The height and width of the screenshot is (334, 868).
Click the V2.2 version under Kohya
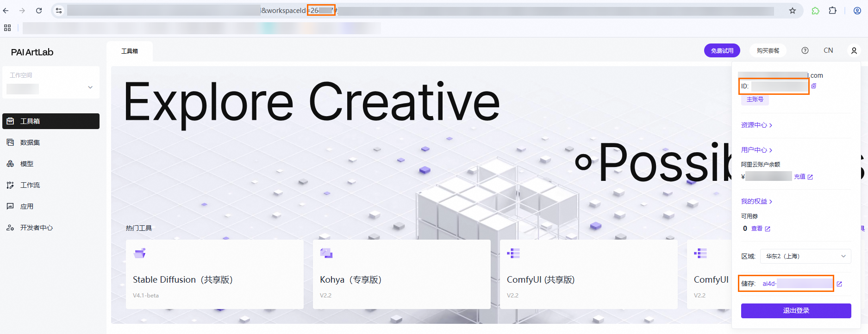click(325, 295)
